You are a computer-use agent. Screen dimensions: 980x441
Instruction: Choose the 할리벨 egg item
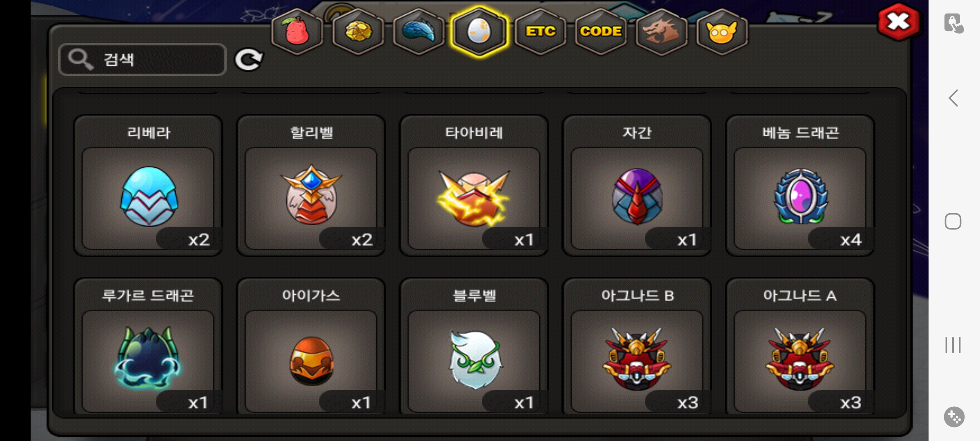311,186
